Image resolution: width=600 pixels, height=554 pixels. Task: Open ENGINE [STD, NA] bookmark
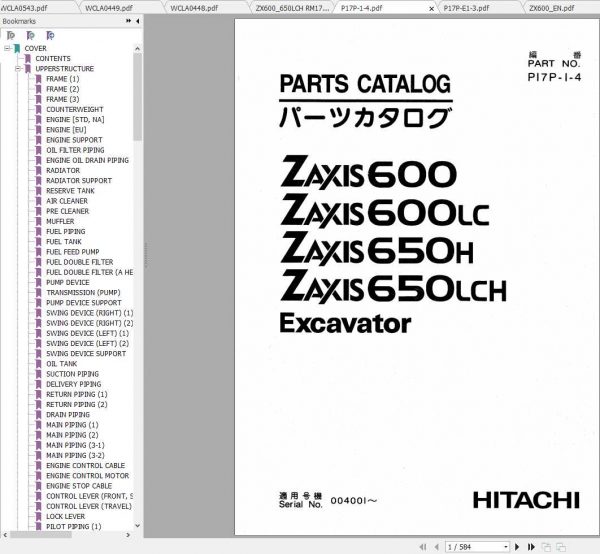(75, 120)
